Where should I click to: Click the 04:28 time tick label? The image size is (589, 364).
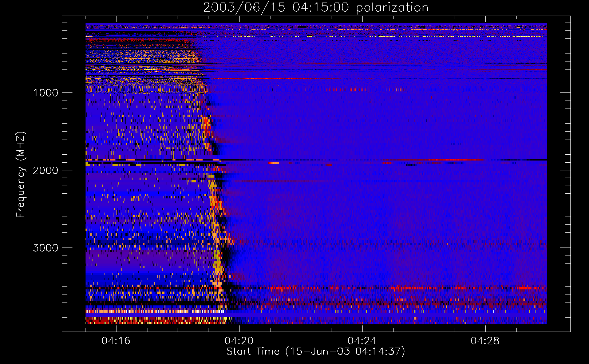(x=485, y=341)
